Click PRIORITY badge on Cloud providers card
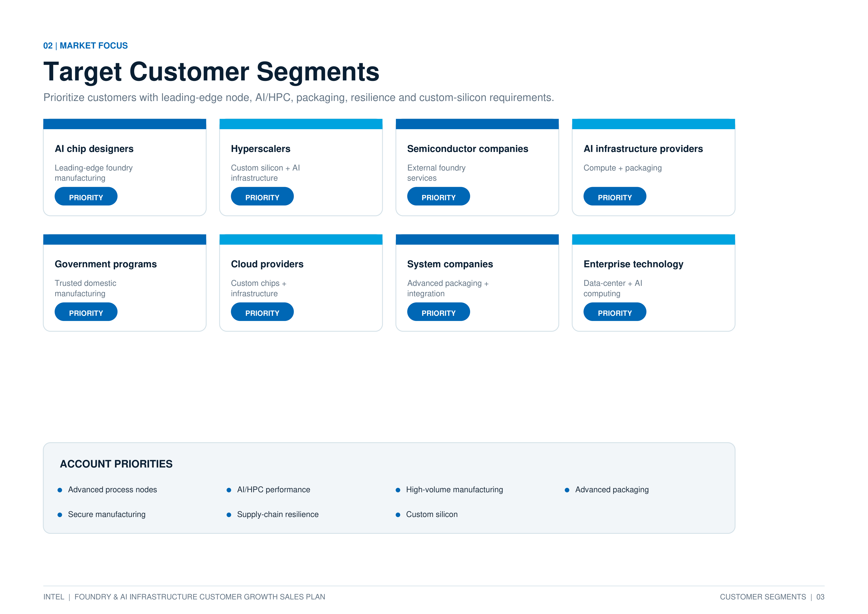This screenshot has width=868, height=614. [262, 312]
